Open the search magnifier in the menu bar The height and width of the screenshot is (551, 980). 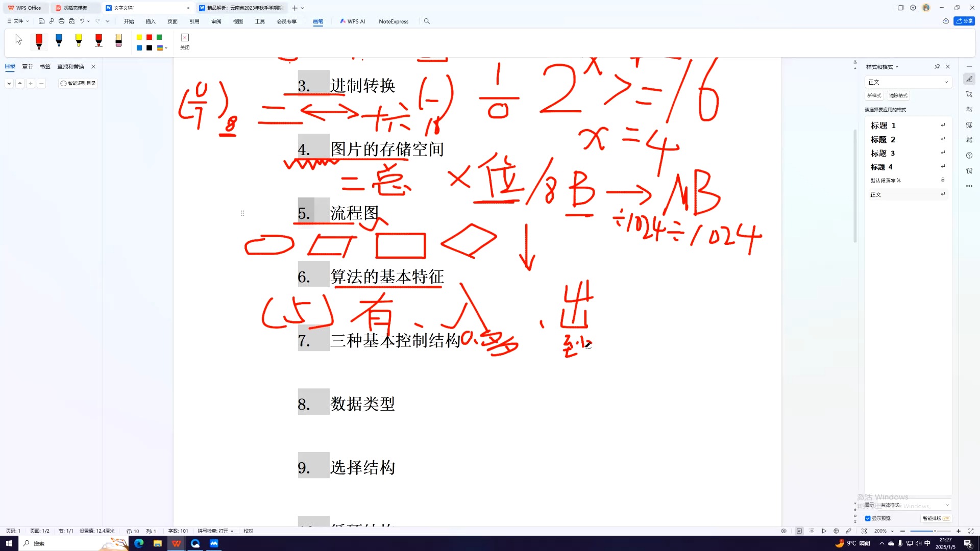[427, 21]
